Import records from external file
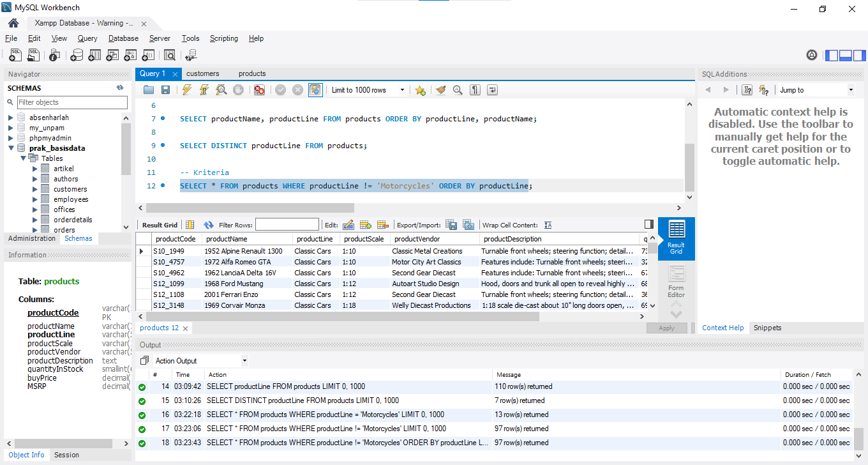This screenshot has height=465, width=868. (x=468, y=225)
